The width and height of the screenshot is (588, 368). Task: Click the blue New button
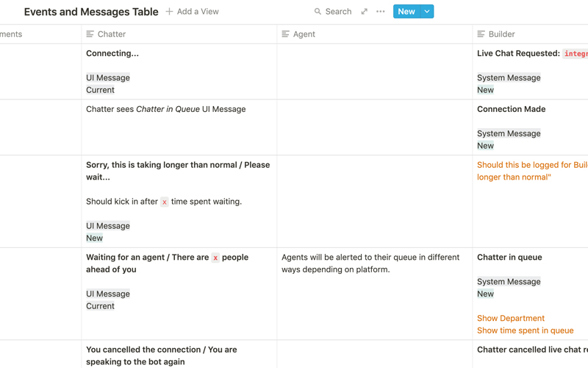click(x=406, y=12)
